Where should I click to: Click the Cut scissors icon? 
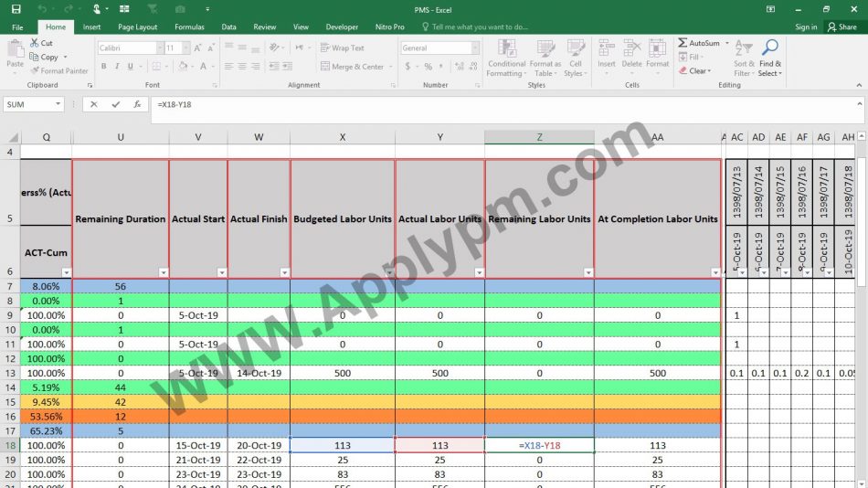click(x=35, y=43)
